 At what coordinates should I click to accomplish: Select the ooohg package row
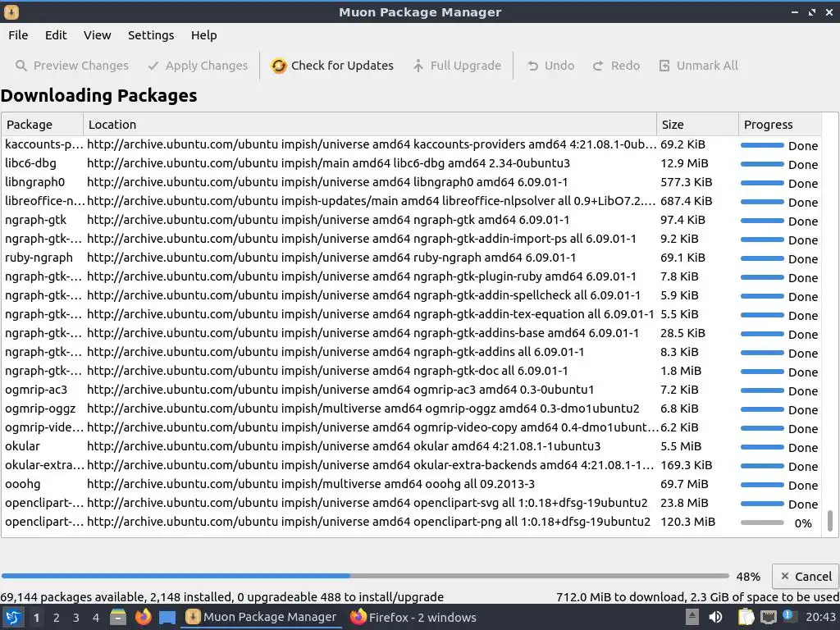(411, 484)
